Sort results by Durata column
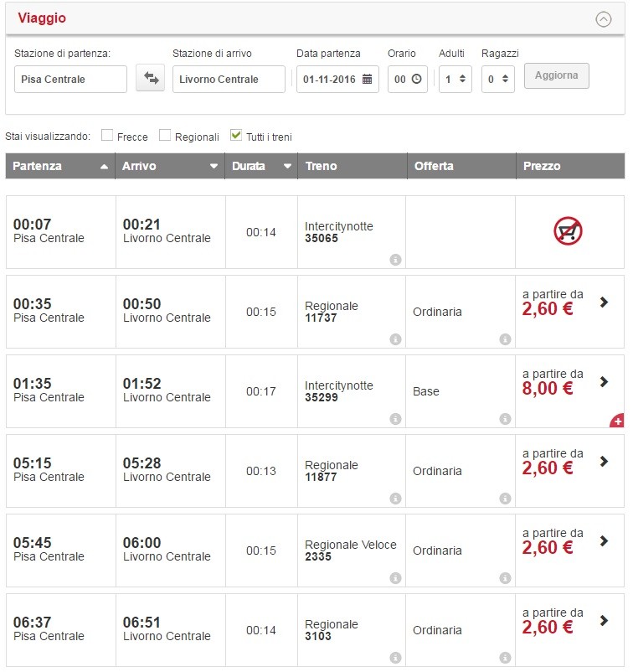 [261, 166]
